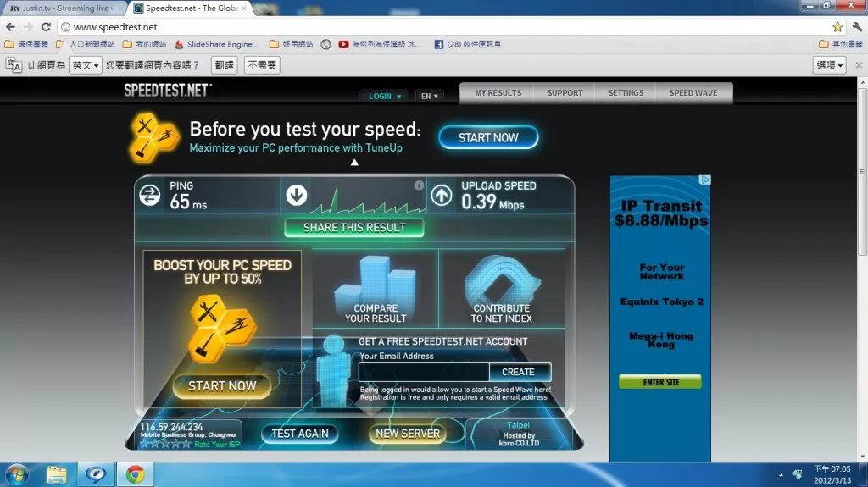The height and width of the screenshot is (487, 868).
Task: Open the 英文 language dropdown in translate bar
Action: 86,64
